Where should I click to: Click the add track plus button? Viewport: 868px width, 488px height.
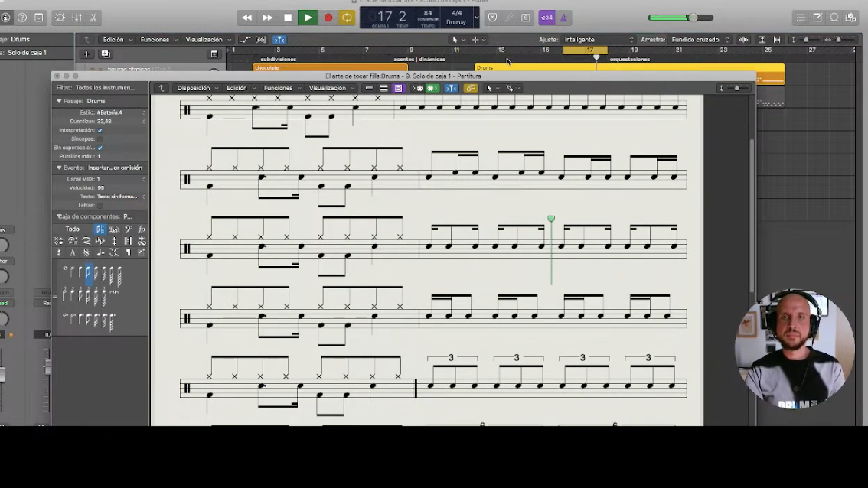[86, 54]
